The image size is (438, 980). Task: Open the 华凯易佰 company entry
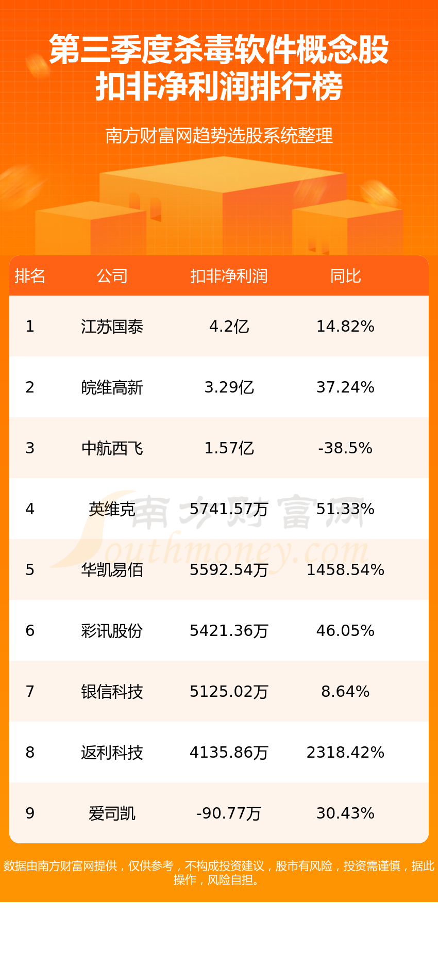(112, 570)
